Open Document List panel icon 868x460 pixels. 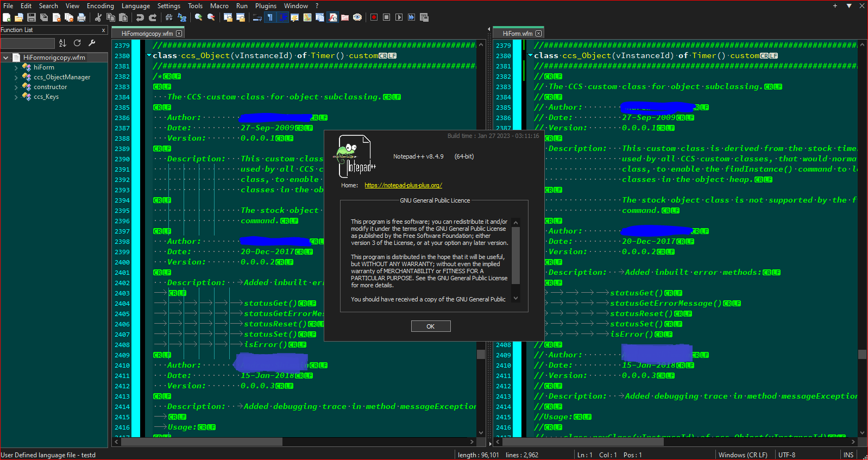tap(319, 17)
